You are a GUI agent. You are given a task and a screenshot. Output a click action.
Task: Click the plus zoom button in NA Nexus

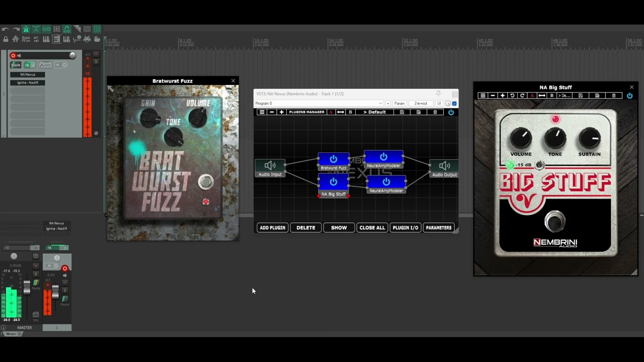tap(281, 112)
